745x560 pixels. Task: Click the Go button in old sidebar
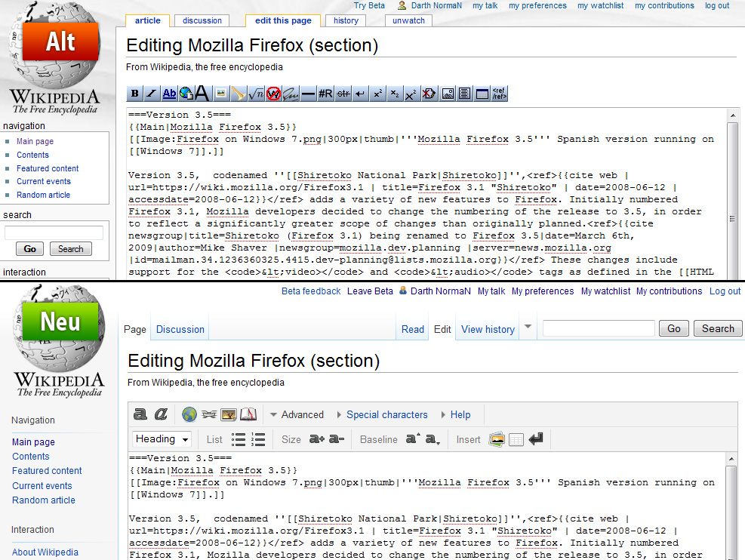pyautogui.click(x=30, y=249)
